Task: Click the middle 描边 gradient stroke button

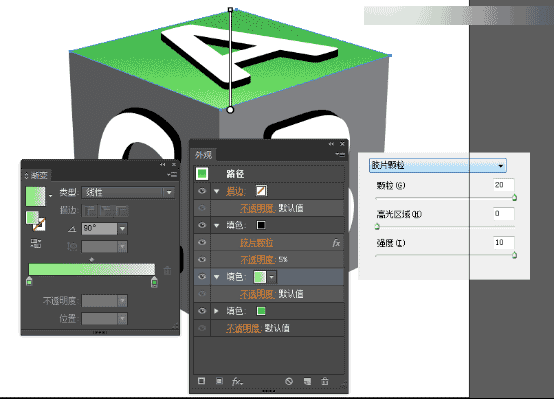Action: click(x=106, y=211)
